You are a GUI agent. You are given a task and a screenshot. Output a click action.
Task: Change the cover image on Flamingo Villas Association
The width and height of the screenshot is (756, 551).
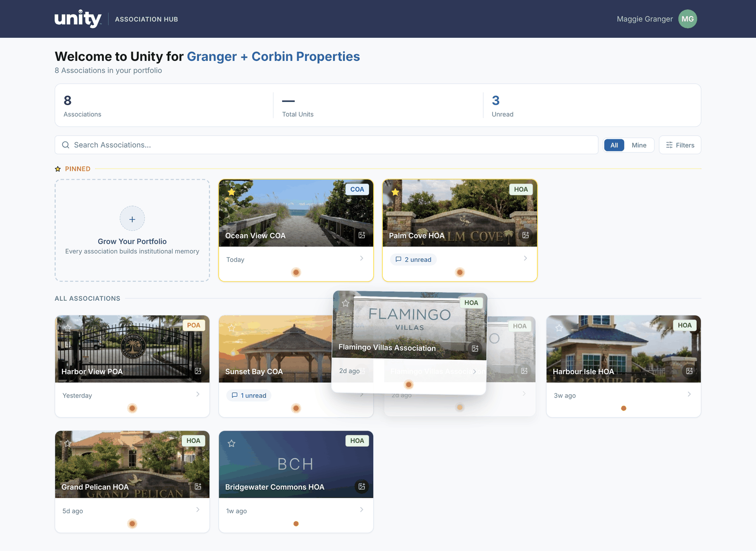coord(475,348)
